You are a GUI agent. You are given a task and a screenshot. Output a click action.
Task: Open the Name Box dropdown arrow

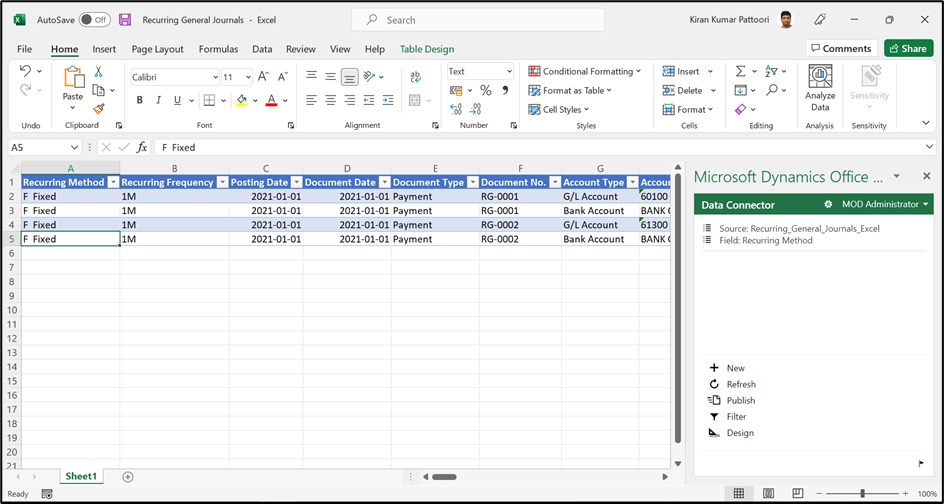[x=75, y=147]
